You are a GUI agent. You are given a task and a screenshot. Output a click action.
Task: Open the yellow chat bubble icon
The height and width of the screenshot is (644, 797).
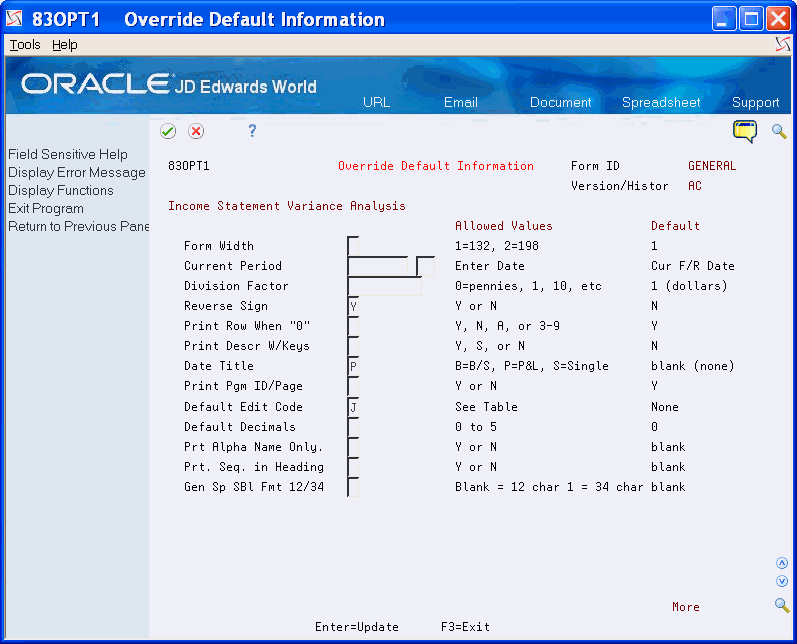745,131
